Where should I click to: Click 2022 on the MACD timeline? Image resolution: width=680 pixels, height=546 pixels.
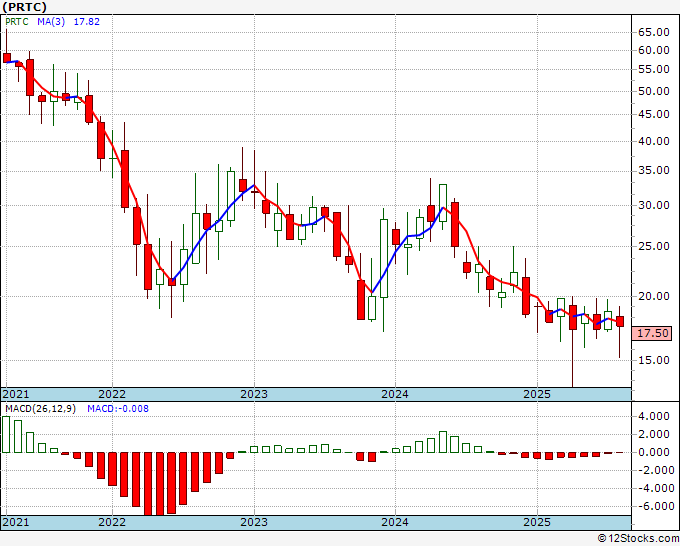112,522
